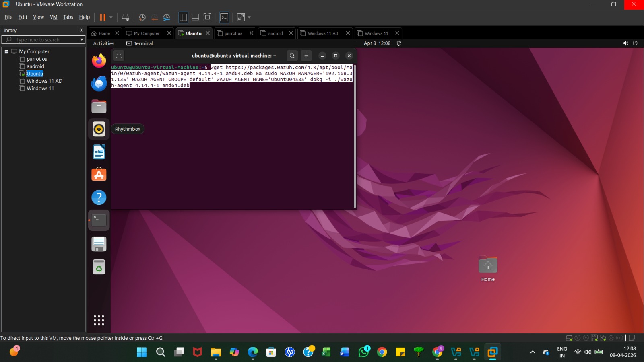Open the power options dropdown beside pause

coord(111,17)
